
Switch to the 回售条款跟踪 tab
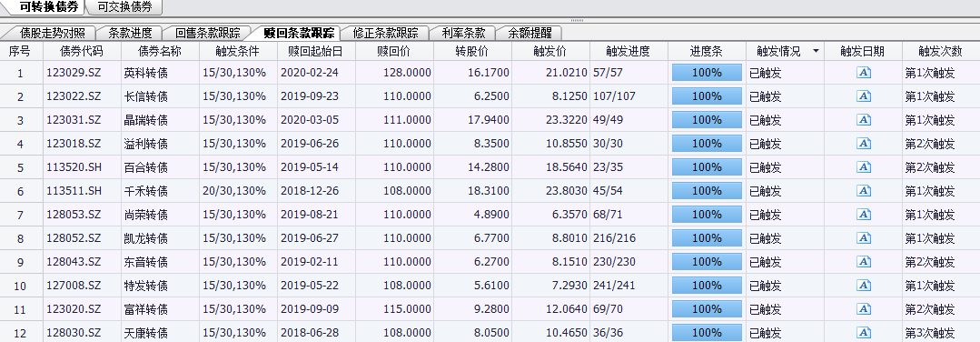(208, 33)
